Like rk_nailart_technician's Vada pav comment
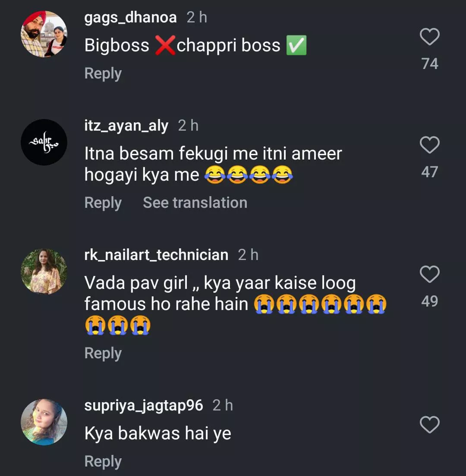The width and height of the screenshot is (466, 476). click(430, 274)
